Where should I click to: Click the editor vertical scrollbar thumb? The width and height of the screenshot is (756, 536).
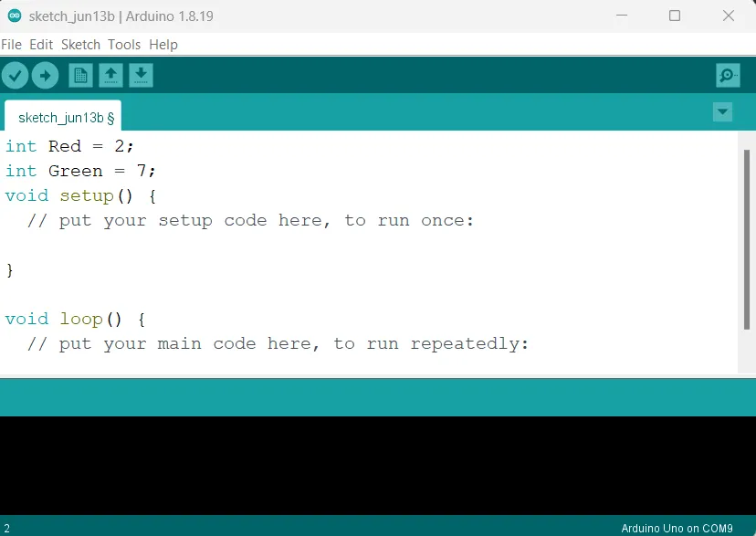[x=746, y=239]
